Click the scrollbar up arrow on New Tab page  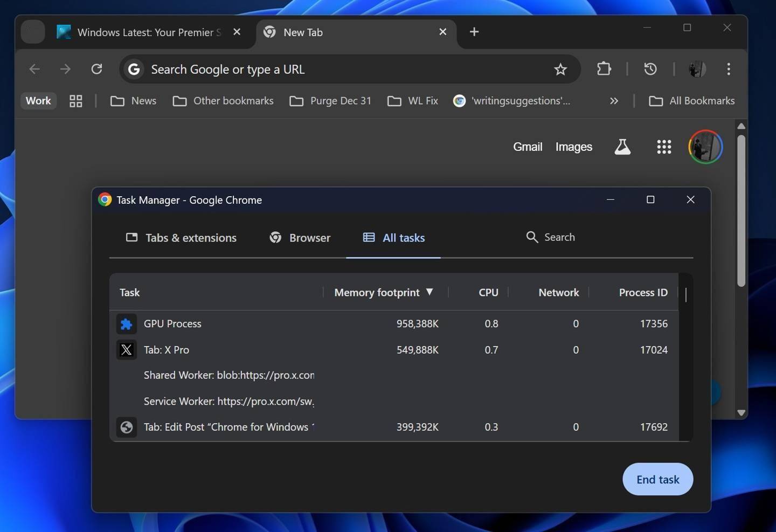(x=741, y=126)
